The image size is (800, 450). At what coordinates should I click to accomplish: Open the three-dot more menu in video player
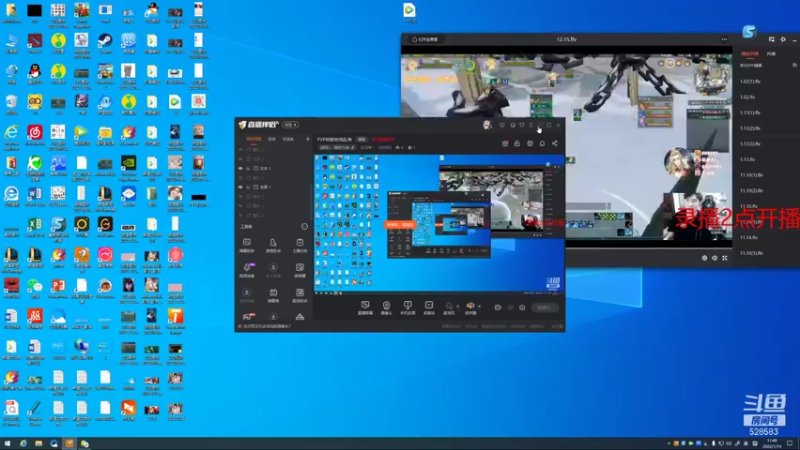coord(724,39)
